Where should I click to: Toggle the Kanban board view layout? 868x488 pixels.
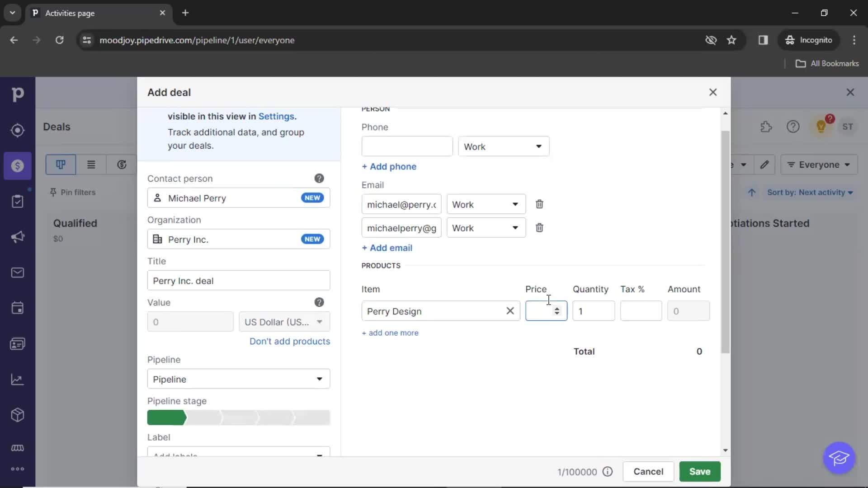(x=60, y=164)
